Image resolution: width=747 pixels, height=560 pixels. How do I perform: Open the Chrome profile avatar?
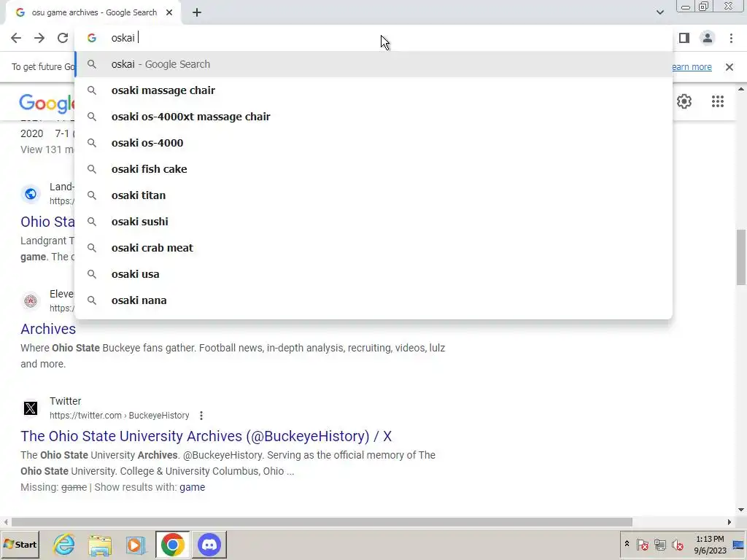click(x=708, y=38)
